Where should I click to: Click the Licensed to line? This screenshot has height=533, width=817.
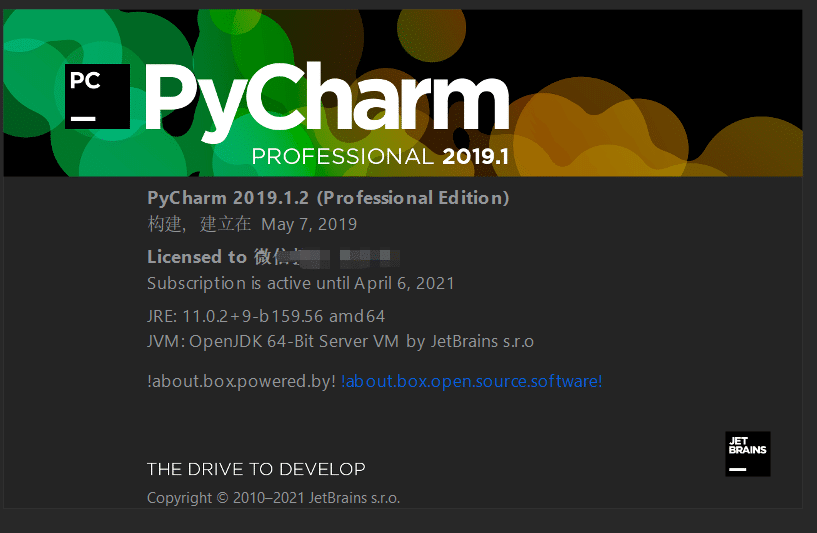(197, 256)
